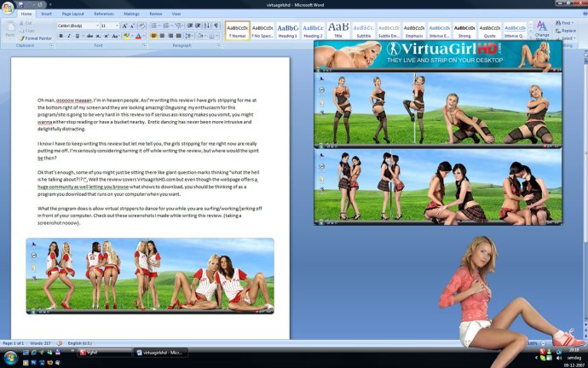The width and height of the screenshot is (588, 368).
Task: Apply Underline formatting
Action: click(78, 36)
